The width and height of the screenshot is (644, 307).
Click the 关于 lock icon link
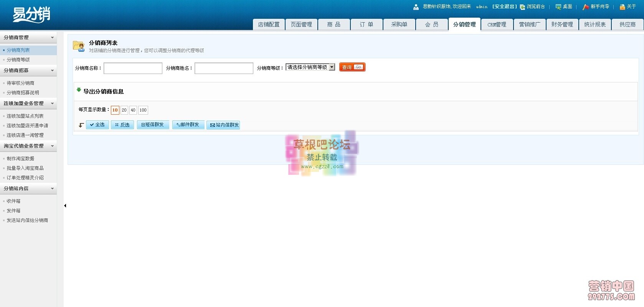(x=623, y=7)
